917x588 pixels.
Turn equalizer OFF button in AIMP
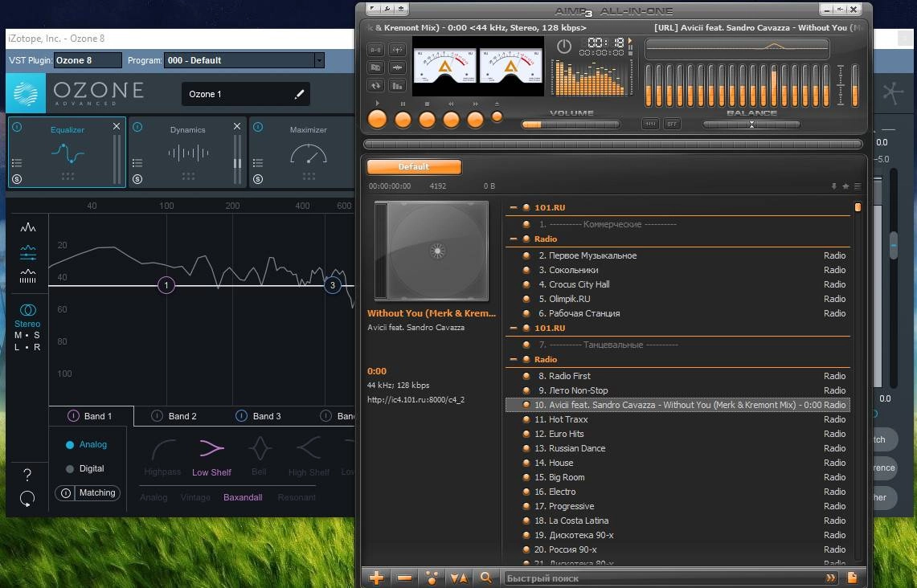point(673,124)
